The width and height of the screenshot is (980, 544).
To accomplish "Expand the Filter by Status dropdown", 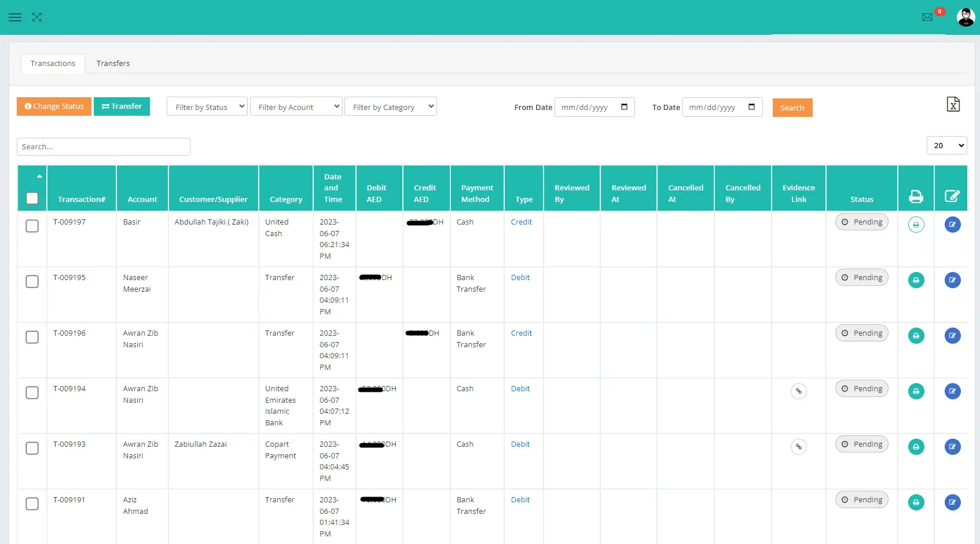I will (207, 107).
